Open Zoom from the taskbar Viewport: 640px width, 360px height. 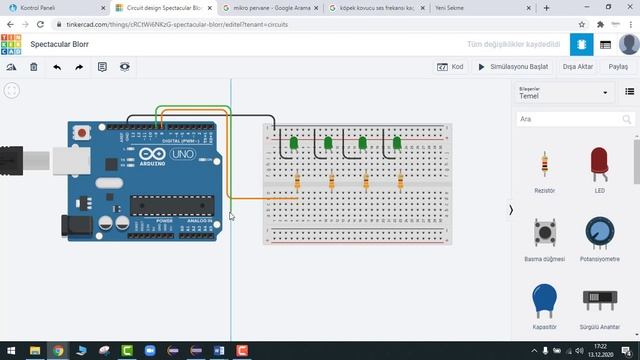[x=150, y=351]
